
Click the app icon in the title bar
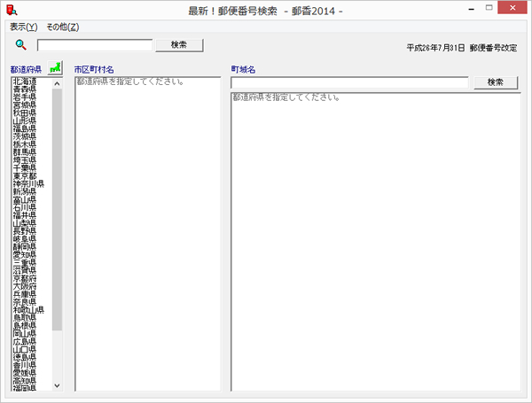pos(11,11)
